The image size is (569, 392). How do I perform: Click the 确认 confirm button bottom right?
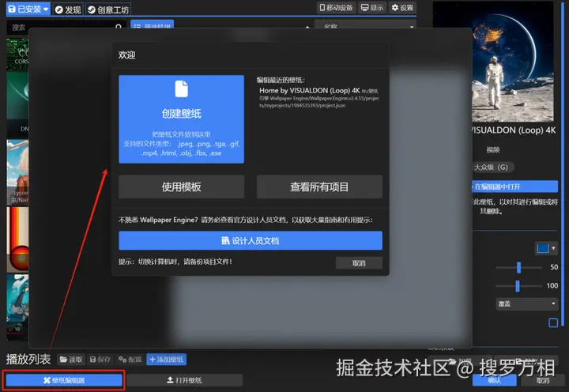pos(494,380)
